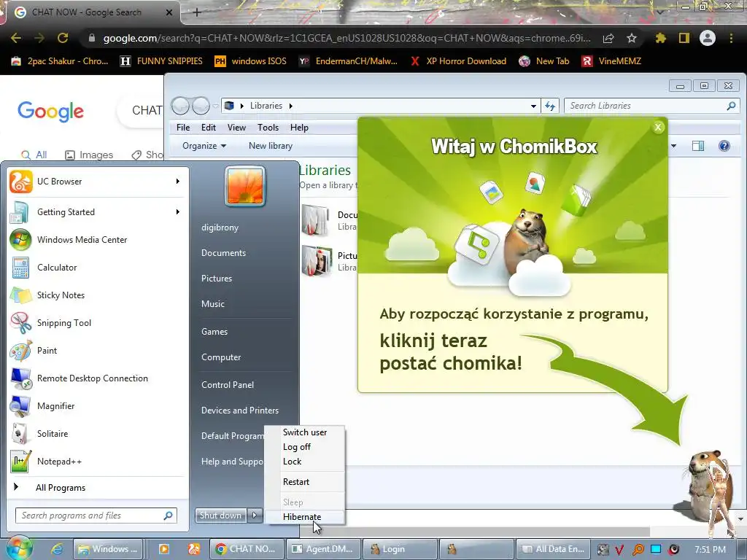Screen dimensions: 747x560
Task: Open Documents from Start menu right pane
Action: click(223, 253)
